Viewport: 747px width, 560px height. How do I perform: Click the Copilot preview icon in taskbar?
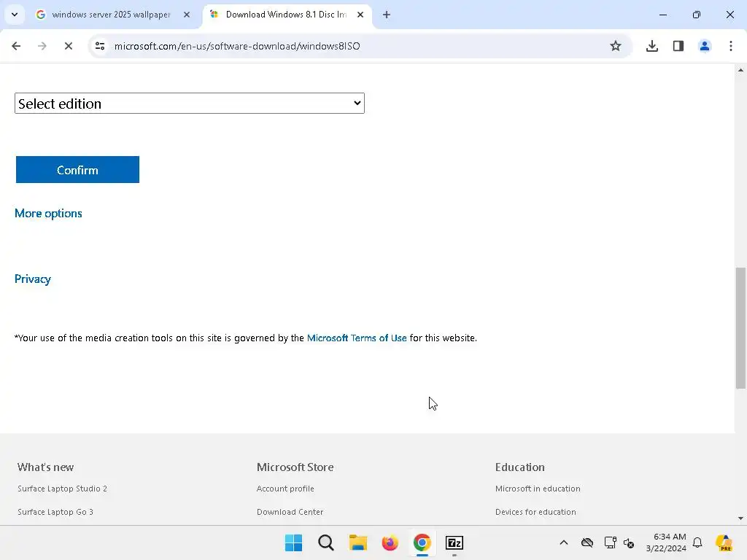click(724, 542)
